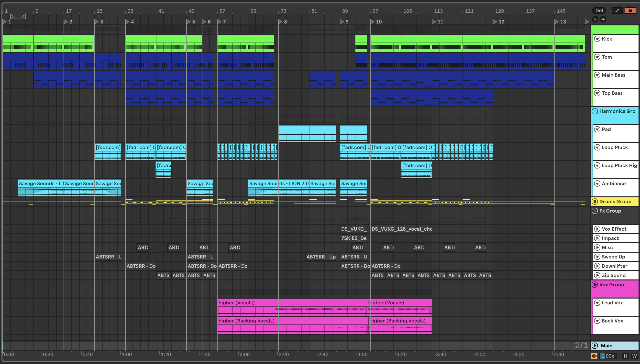This screenshot has width=640, height=364.
Task: Click the automation mode button
Action: tap(617, 11)
